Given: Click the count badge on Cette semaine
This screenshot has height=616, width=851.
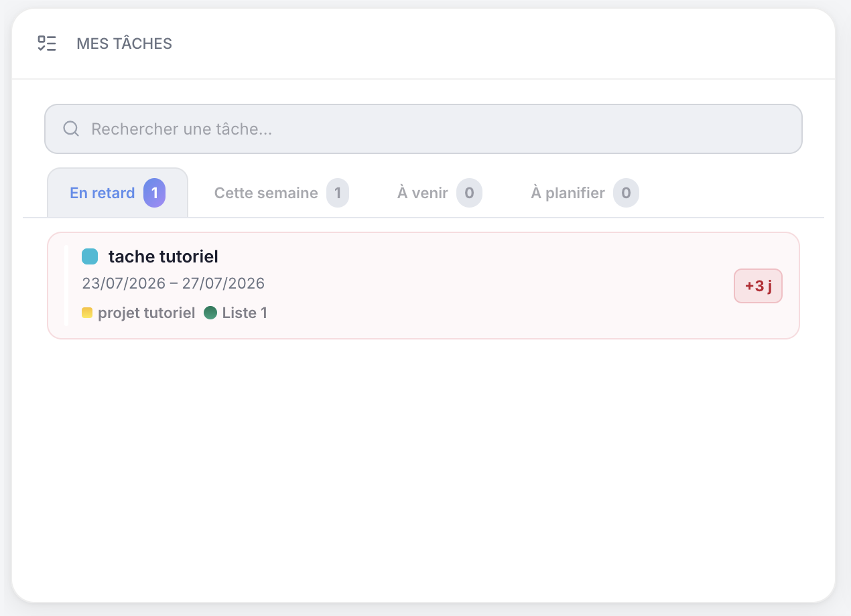Looking at the screenshot, I should coord(338,193).
